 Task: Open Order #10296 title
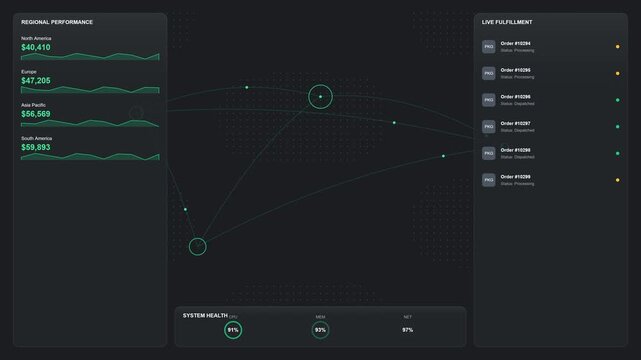tap(515, 97)
